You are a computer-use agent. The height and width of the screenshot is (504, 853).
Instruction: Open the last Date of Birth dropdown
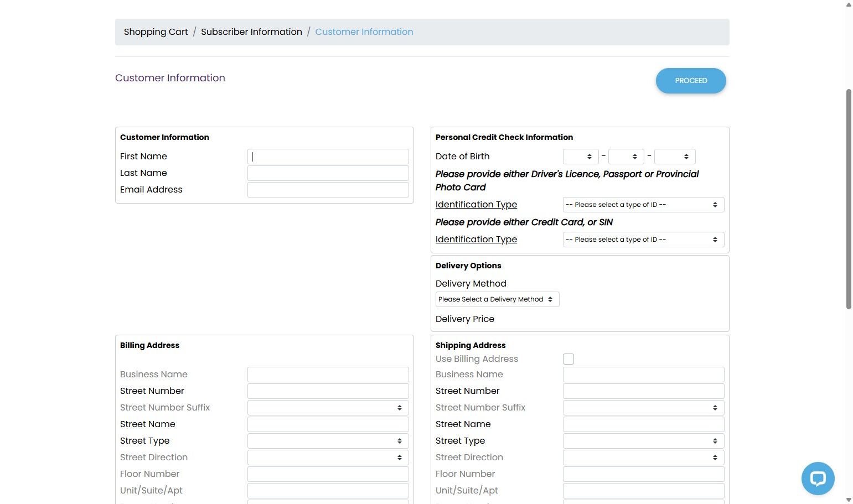click(674, 157)
